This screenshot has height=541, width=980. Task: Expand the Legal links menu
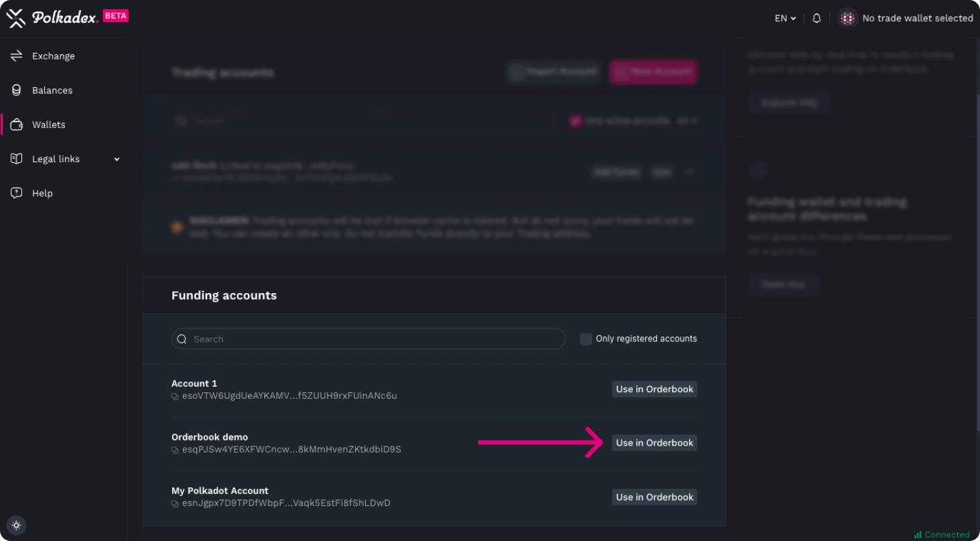click(x=66, y=159)
